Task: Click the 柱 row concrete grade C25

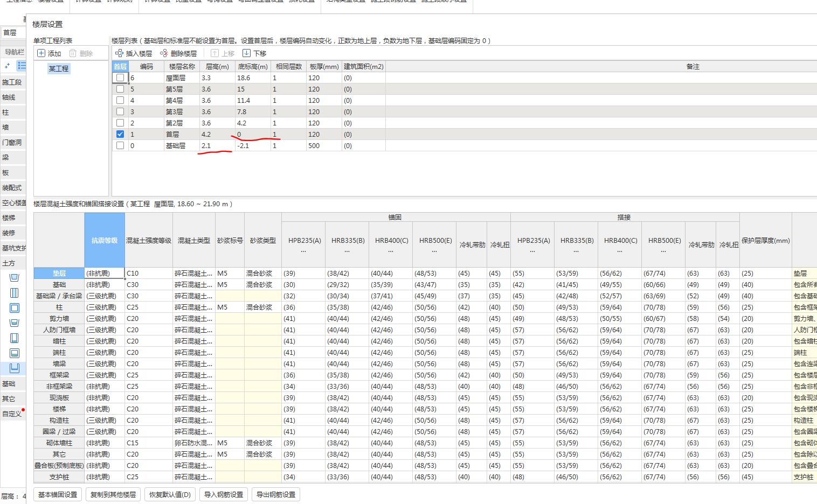Action: pyautogui.click(x=149, y=307)
